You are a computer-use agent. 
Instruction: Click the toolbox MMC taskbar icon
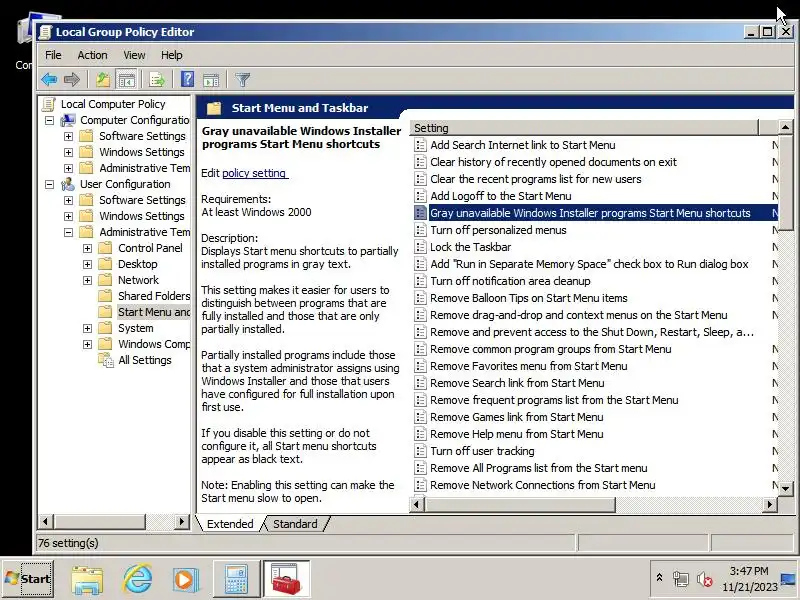(287, 579)
